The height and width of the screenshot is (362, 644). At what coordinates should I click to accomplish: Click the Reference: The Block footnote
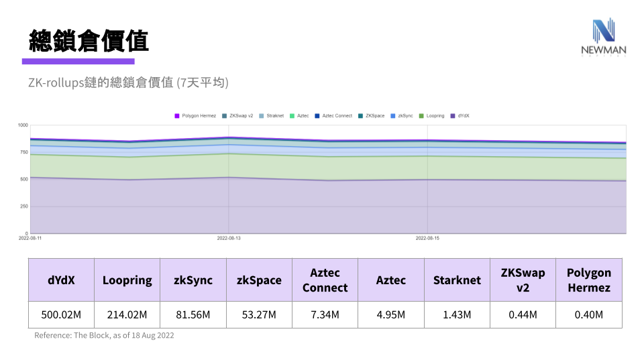[104, 335]
